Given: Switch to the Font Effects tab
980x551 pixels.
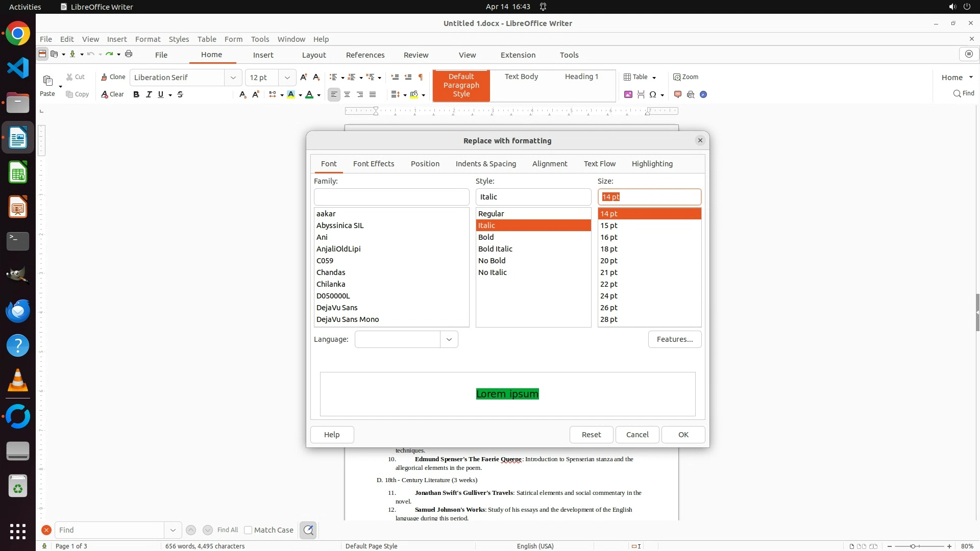Looking at the screenshot, I should click(374, 164).
